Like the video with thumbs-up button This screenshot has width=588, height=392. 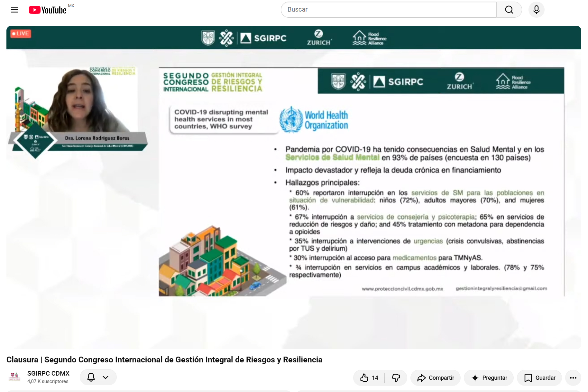pyautogui.click(x=369, y=378)
